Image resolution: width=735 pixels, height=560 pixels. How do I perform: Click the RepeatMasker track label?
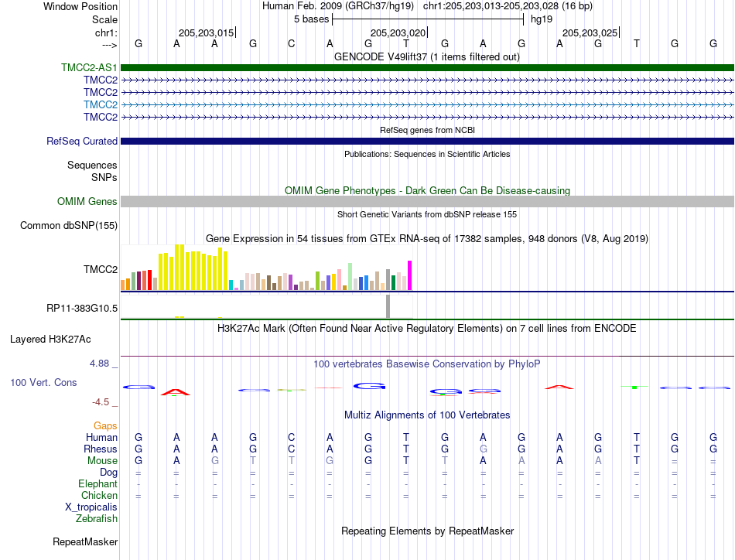click(x=85, y=541)
